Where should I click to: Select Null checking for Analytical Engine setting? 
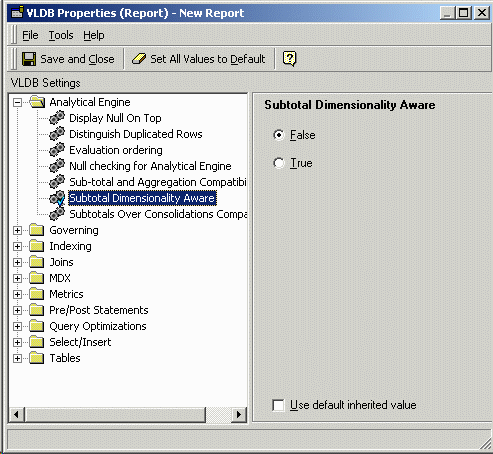click(x=150, y=166)
